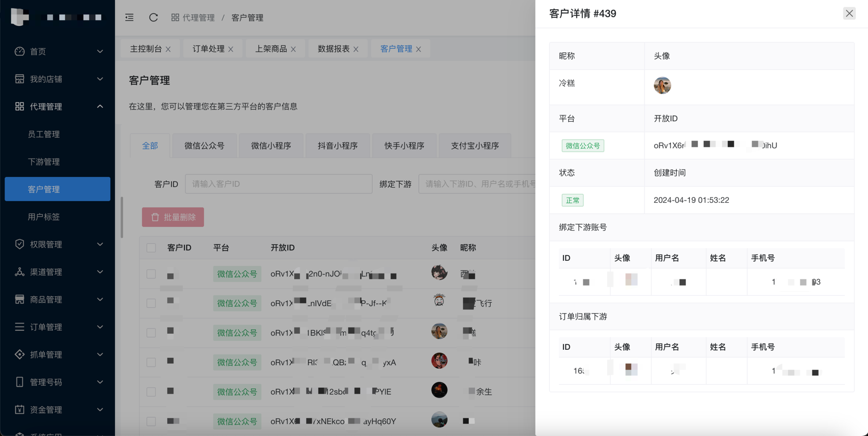
Task: Click the 首页 dashboard icon in sidebar
Action: tap(20, 52)
